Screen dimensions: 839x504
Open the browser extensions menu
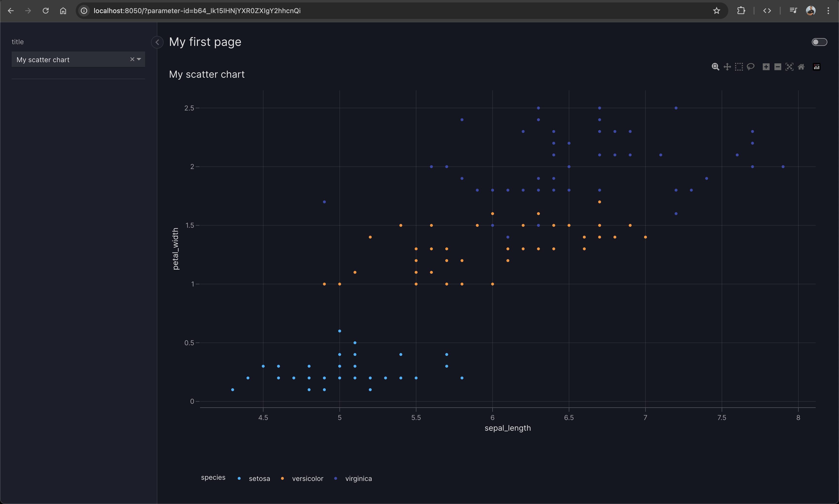pos(741,11)
